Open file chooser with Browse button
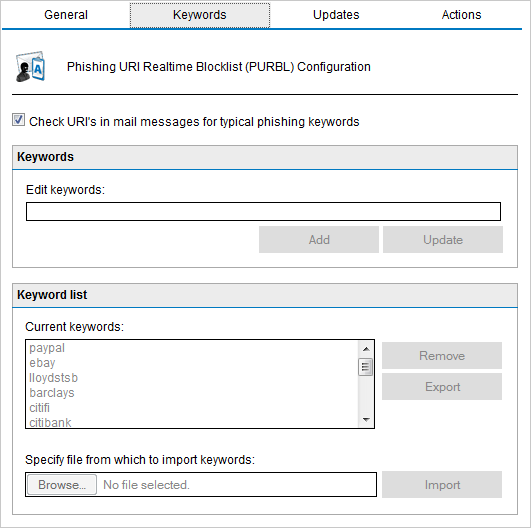Screen dimensions: 531x528 [x=62, y=485]
